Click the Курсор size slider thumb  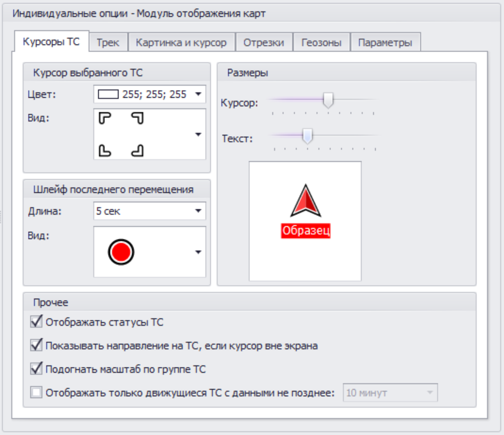[328, 100]
